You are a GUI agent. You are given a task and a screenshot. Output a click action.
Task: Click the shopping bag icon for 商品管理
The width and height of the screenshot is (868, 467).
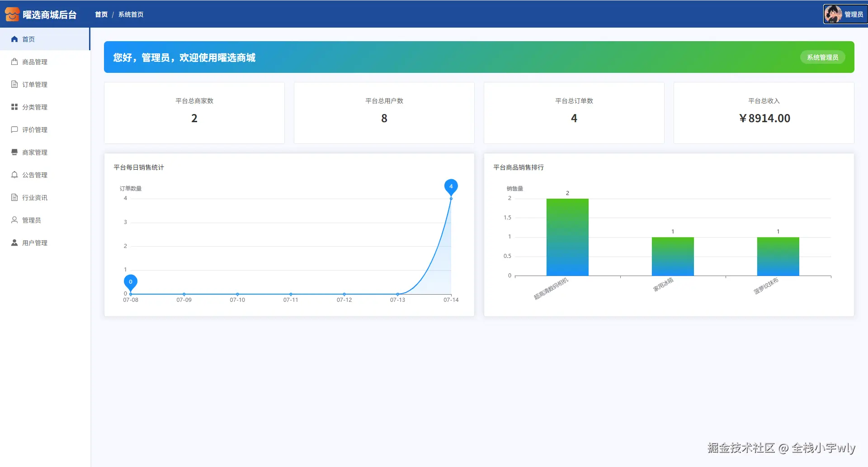click(14, 62)
